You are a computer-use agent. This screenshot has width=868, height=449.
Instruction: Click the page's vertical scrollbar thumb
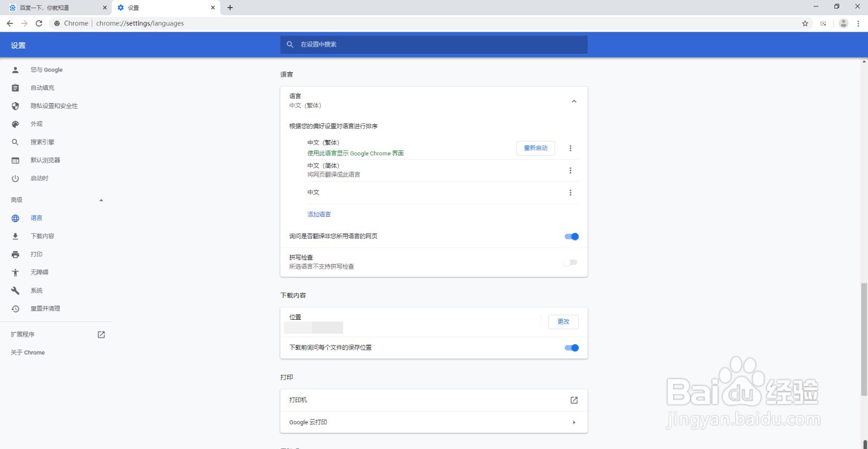pos(864,339)
